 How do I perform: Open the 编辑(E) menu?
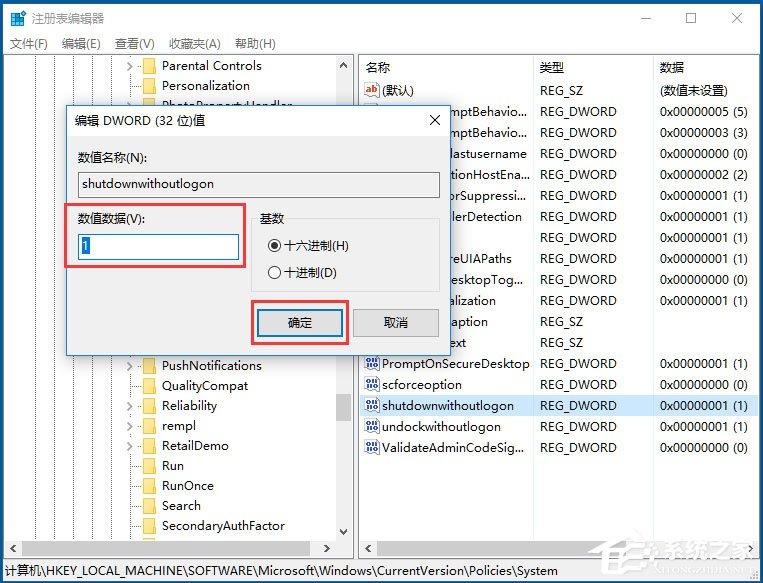tap(81, 44)
